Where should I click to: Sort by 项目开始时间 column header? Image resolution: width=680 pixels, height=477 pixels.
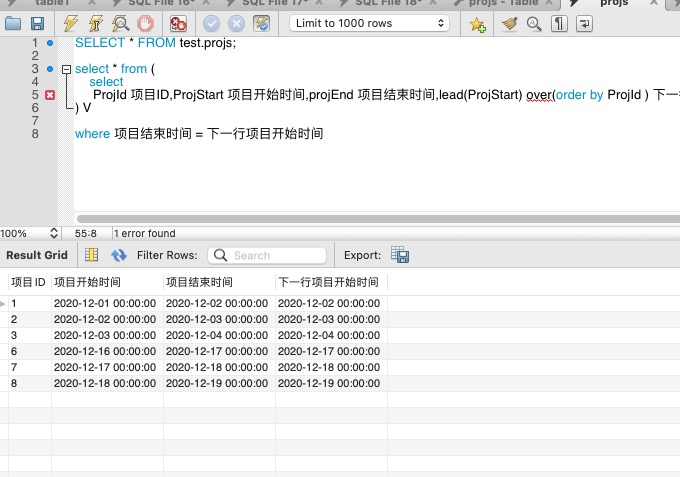pos(107,282)
